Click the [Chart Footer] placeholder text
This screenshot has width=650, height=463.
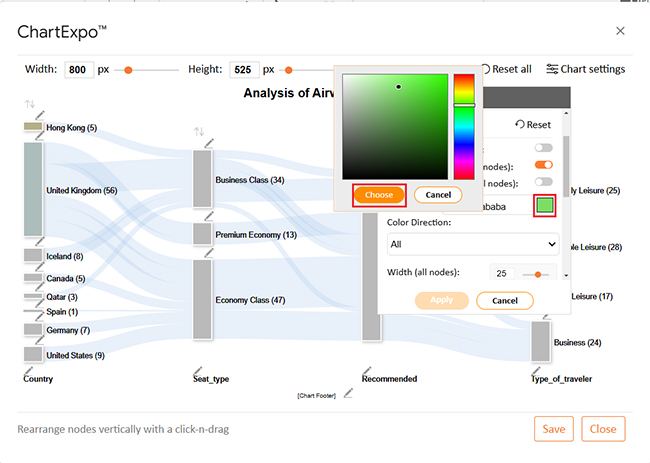pyautogui.click(x=316, y=396)
